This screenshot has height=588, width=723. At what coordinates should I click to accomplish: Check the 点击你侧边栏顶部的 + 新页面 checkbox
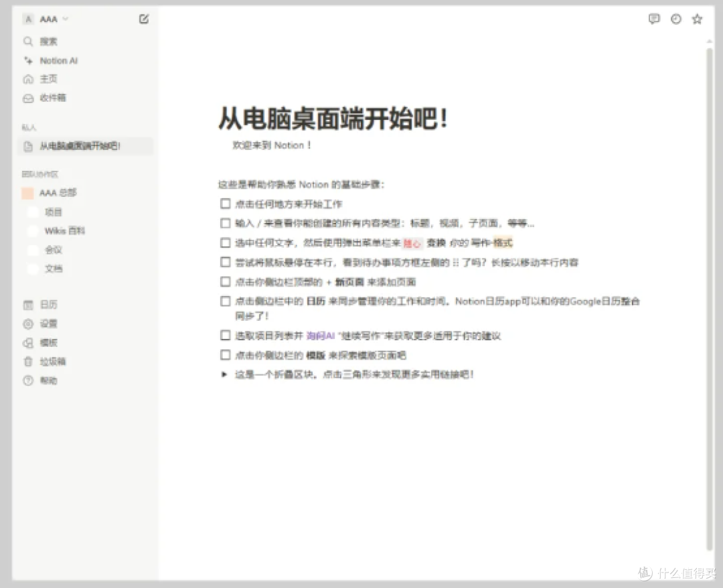[x=225, y=281]
